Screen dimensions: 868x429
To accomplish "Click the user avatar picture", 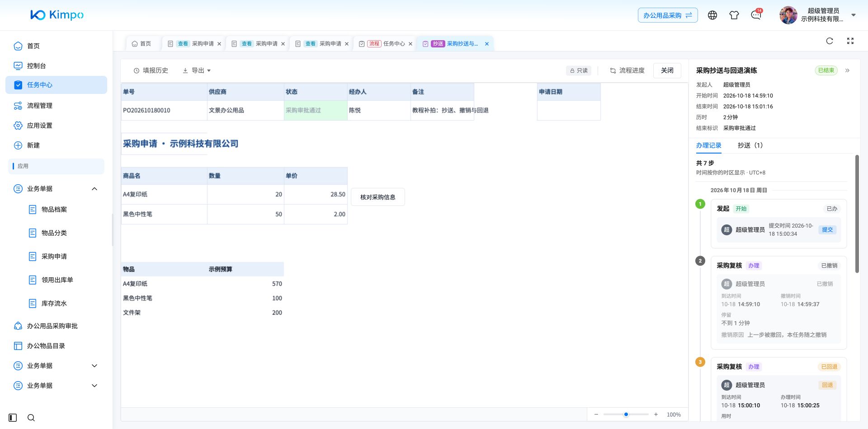I will tap(788, 15).
